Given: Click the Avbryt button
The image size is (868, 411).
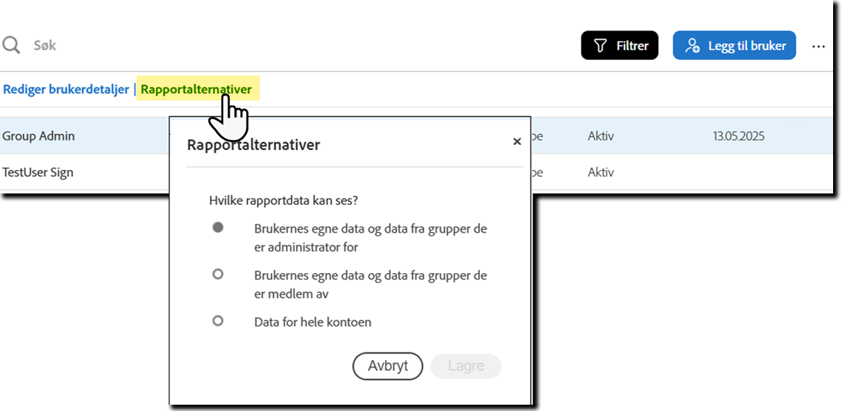Looking at the screenshot, I should (387, 366).
